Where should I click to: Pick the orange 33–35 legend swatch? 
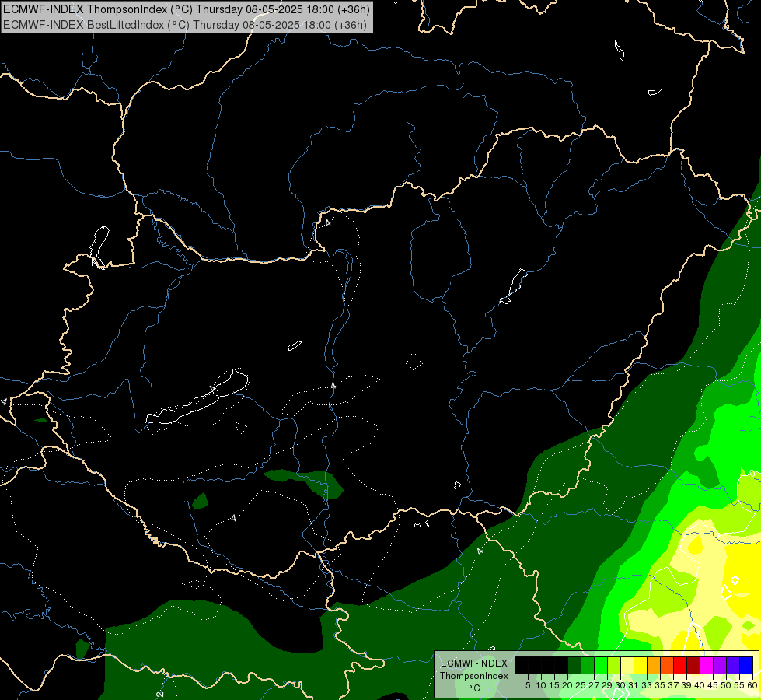(654, 665)
